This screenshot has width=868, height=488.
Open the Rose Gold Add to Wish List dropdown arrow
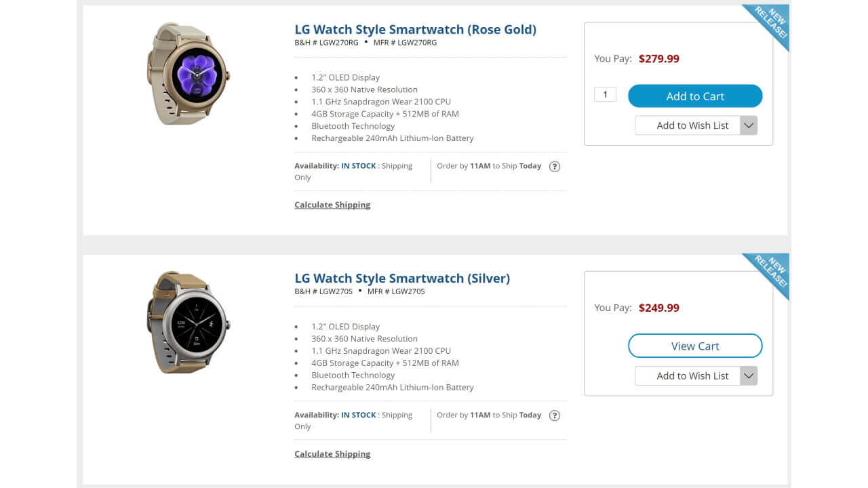748,125
